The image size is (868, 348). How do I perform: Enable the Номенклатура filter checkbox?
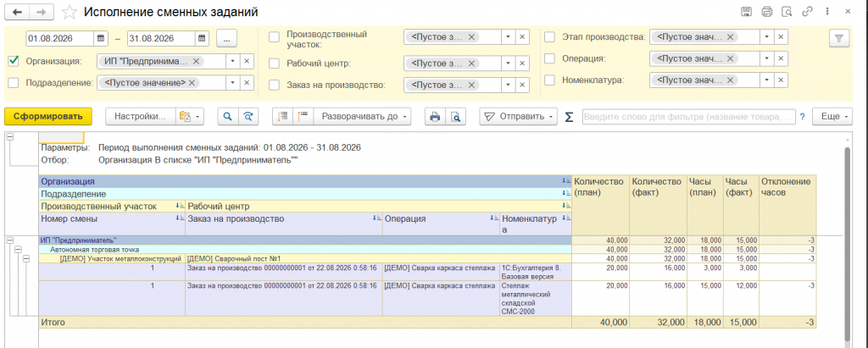coord(549,80)
